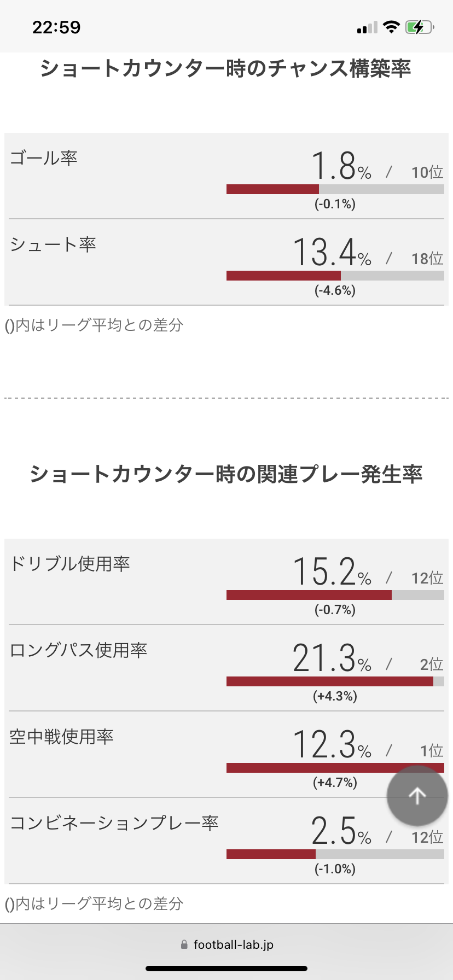Tap the scroll-to-top arrow button
The image size is (453, 980).
tap(417, 796)
